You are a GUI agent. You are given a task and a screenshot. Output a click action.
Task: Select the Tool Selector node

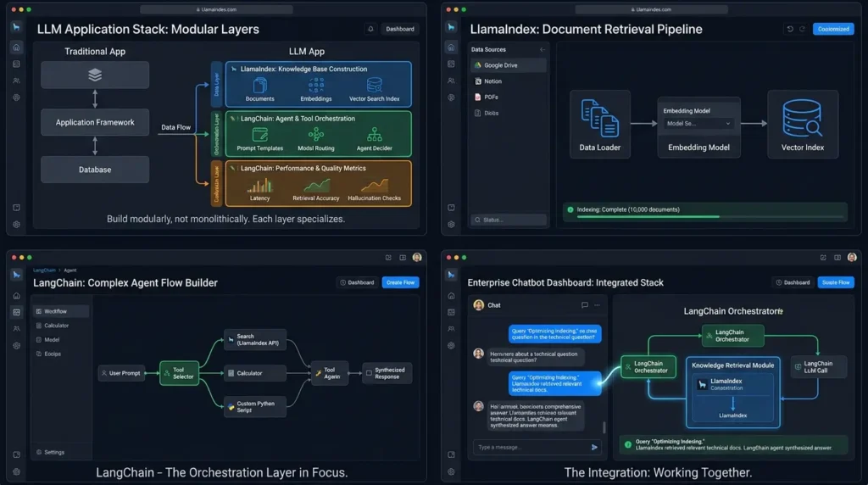point(179,373)
